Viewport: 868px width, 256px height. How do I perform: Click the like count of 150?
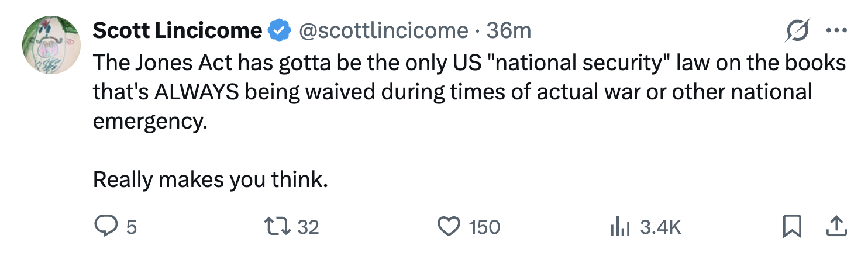484,227
